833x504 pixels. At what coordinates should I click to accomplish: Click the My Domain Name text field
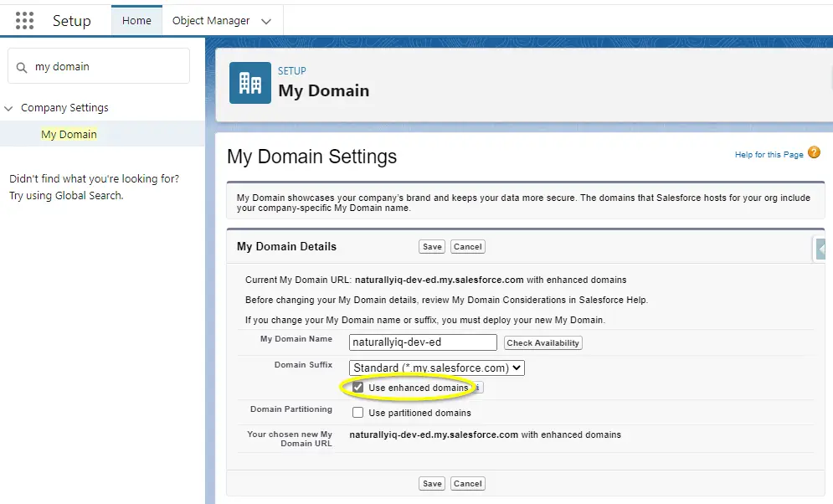(423, 342)
